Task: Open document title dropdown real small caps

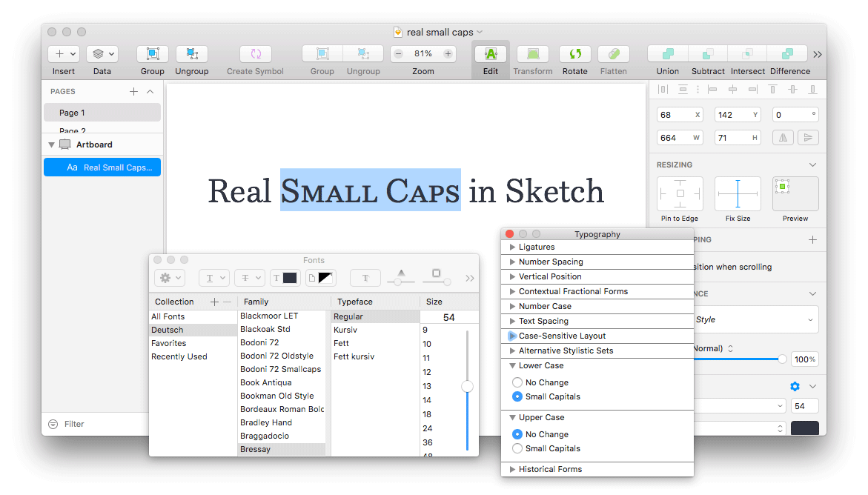Action: click(x=480, y=32)
